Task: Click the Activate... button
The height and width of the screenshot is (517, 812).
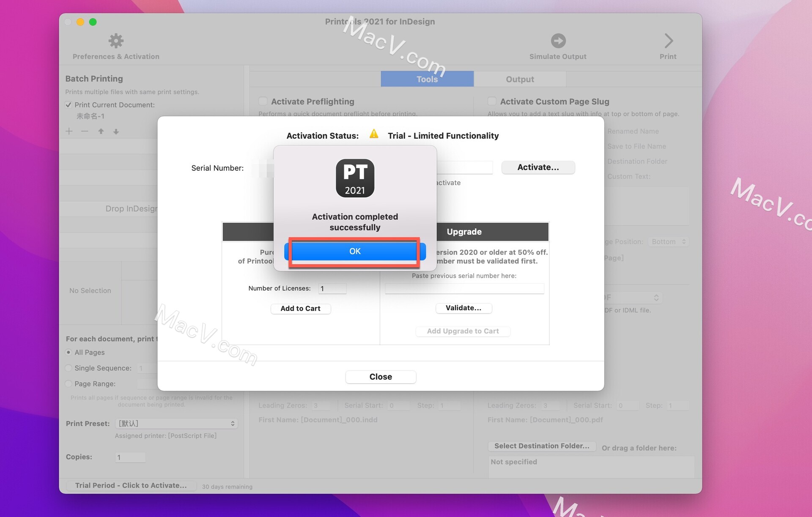Action: [x=538, y=167]
